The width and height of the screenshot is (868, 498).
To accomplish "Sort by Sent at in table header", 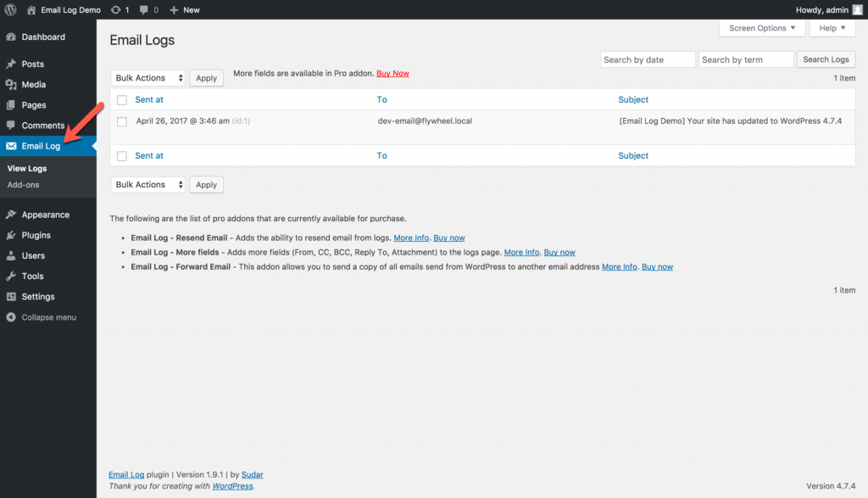I will point(149,100).
